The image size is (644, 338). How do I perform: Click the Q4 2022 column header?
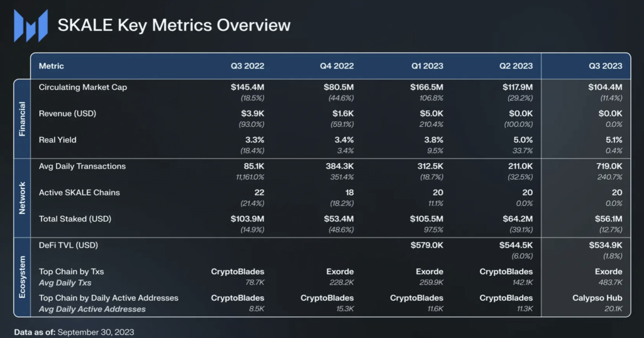tap(337, 66)
